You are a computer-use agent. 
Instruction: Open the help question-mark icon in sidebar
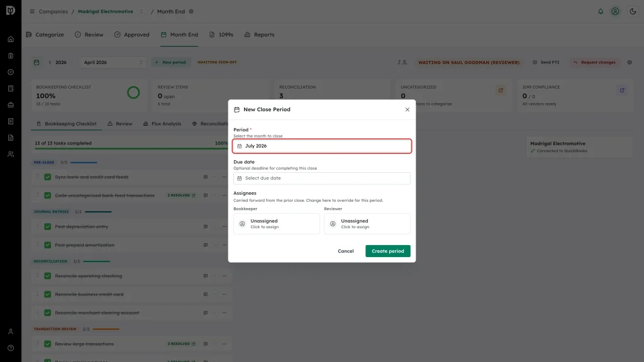pyautogui.click(x=11, y=348)
